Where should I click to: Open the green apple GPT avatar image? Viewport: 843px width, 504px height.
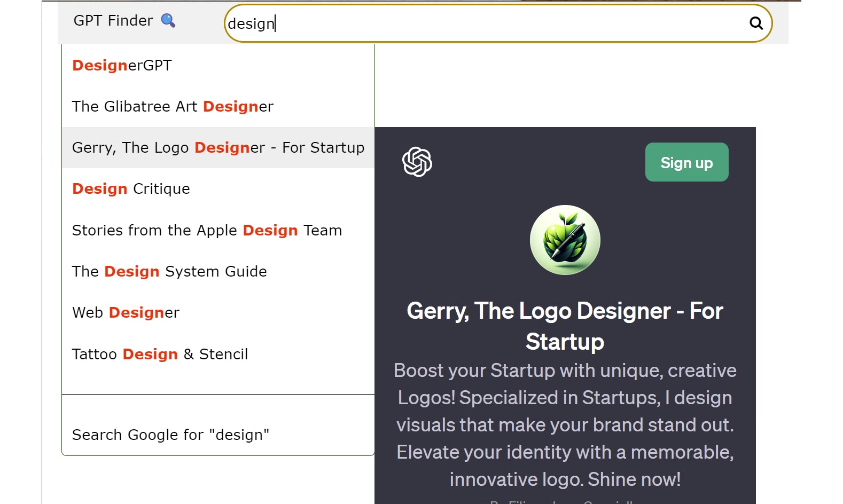[565, 240]
